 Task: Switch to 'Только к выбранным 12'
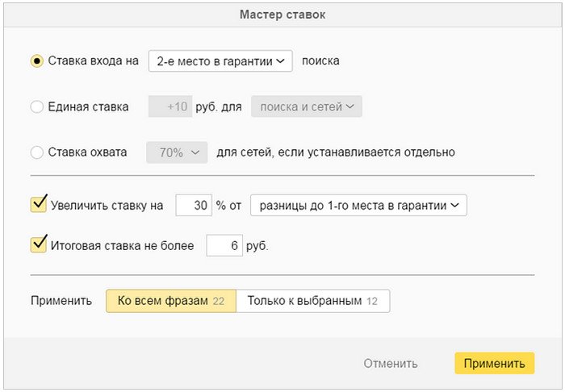pos(313,301)
